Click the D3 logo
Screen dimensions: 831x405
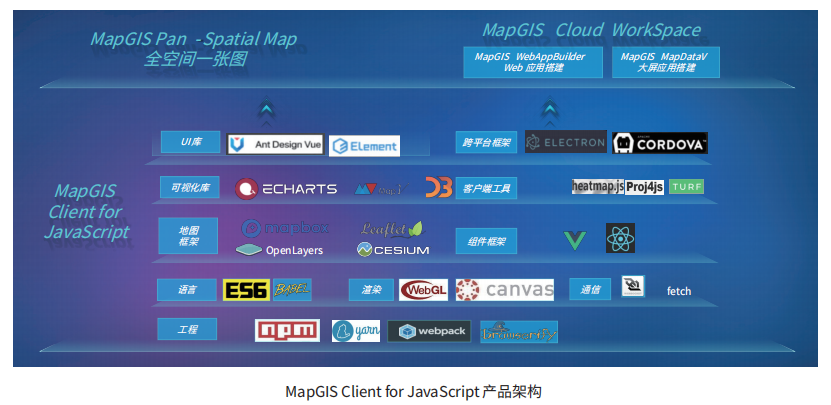pyautogui.click(x=439, y=188)
